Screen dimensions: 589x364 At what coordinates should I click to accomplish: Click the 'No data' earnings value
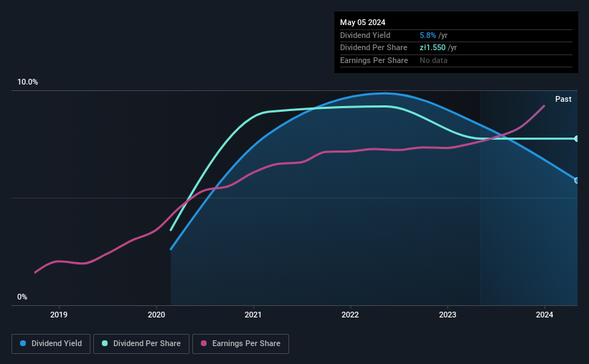[433, 60]
